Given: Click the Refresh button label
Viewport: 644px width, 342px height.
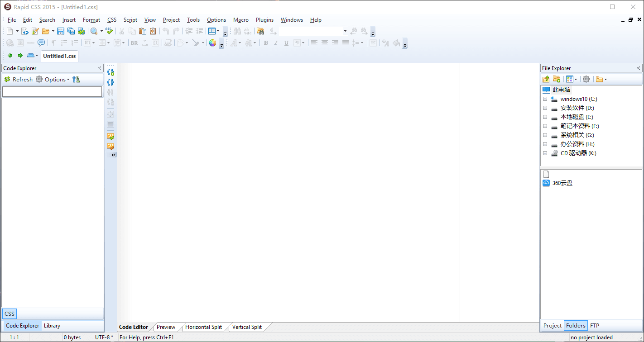Looking at the screenshot, I should tap(23, 80).
